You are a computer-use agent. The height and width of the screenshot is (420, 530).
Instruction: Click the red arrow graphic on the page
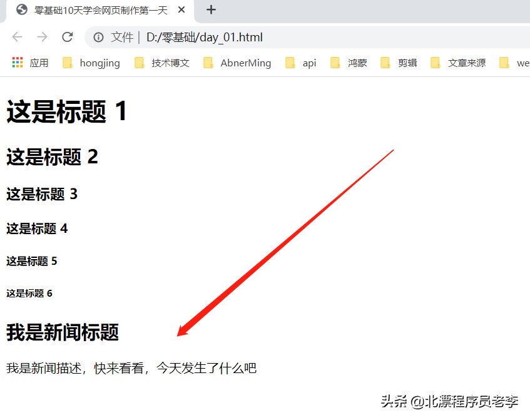click(288, 244)
